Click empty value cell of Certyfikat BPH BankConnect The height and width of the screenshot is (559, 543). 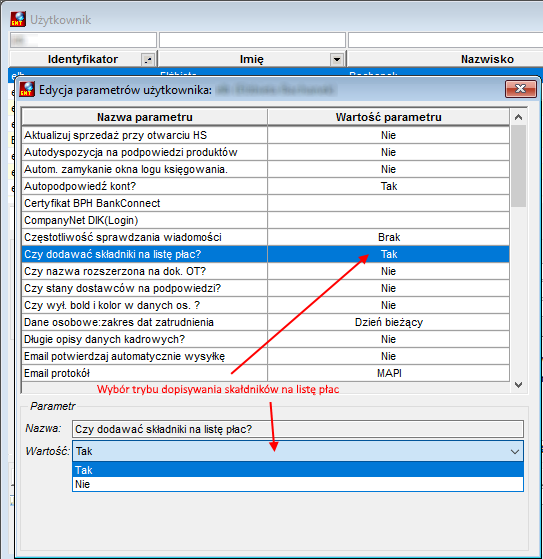389,203
